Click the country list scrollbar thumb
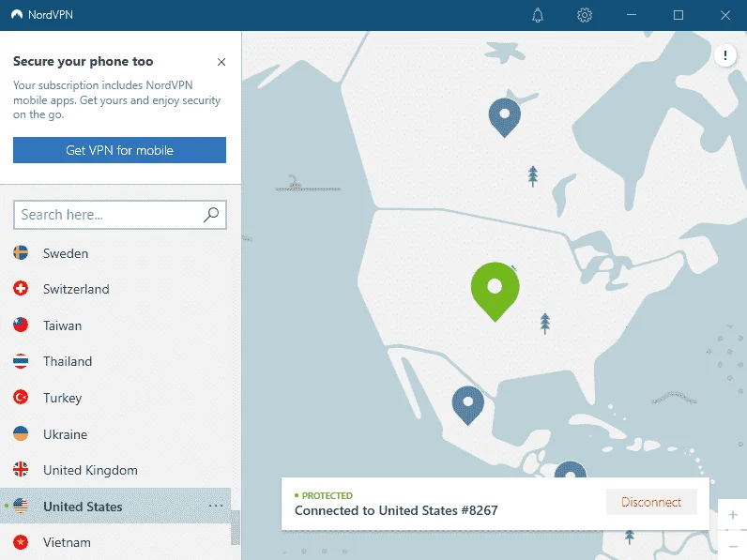This screenshot has width=747, height=560. [x=236, y=527]
